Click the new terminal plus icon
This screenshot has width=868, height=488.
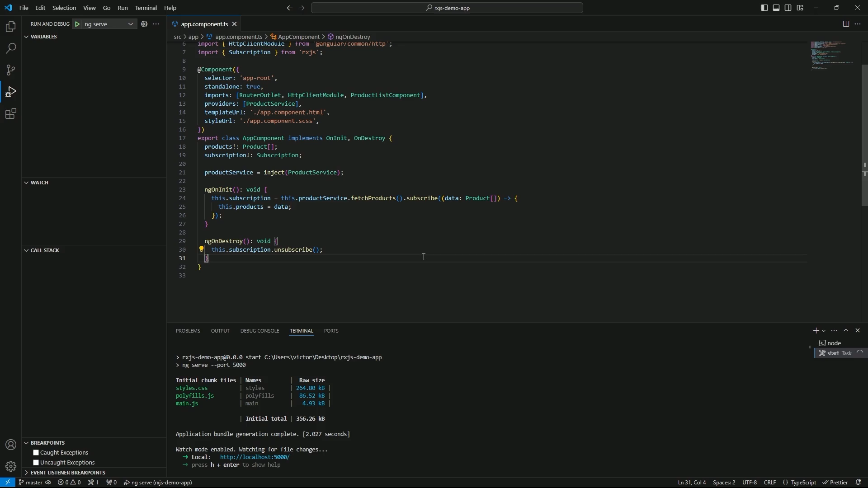click(x=816, y=331)
